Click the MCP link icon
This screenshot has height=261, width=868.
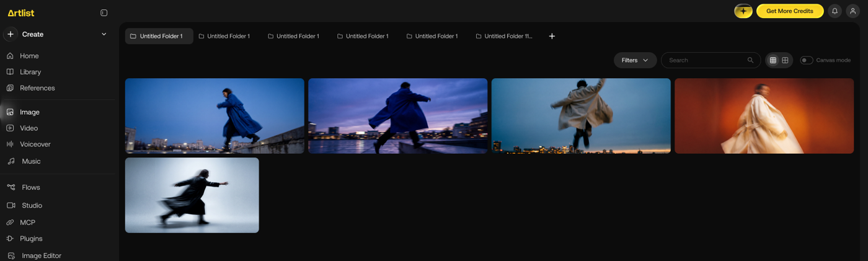[x=10, y=223]
